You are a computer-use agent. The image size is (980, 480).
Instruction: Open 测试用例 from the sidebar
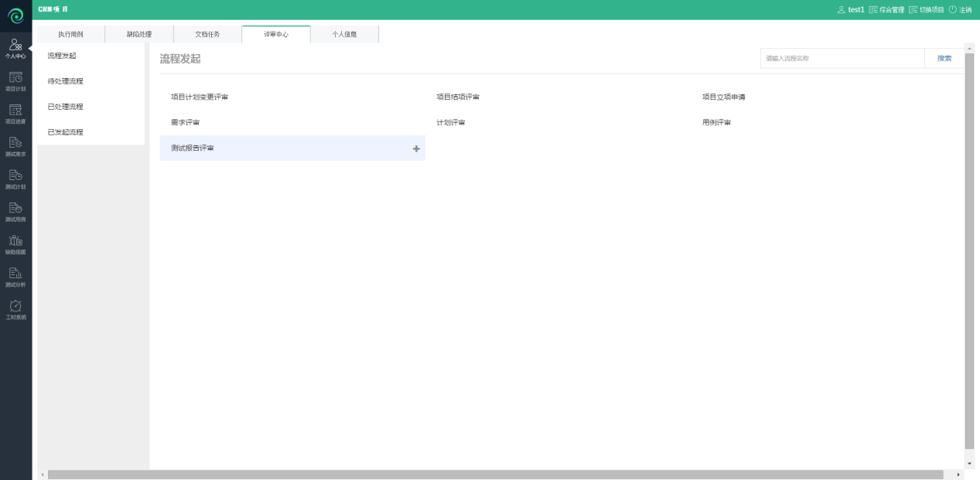(15, 210)
